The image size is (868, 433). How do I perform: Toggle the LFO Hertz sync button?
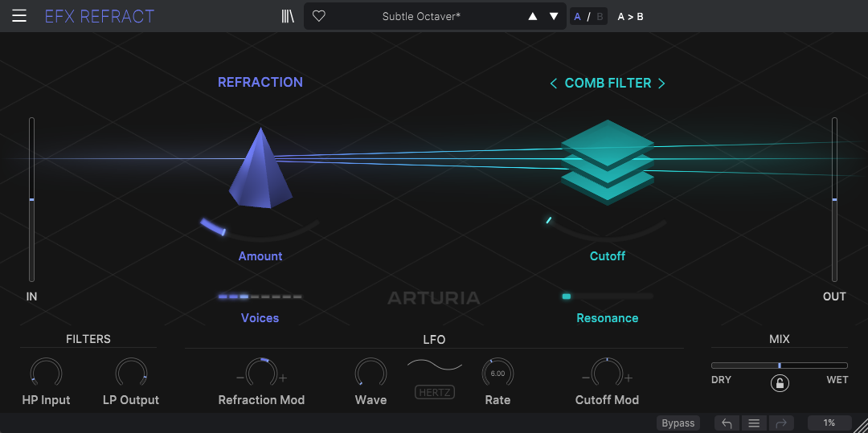point(434,392)
